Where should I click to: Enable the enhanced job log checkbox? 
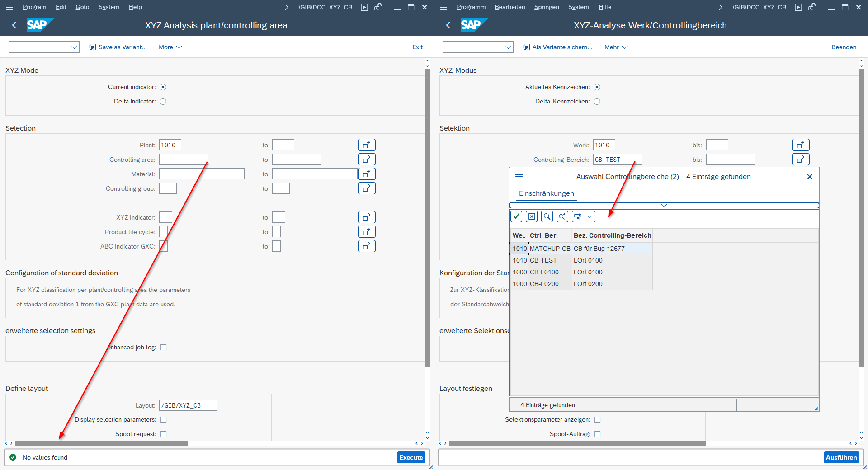tap(164, 348)
